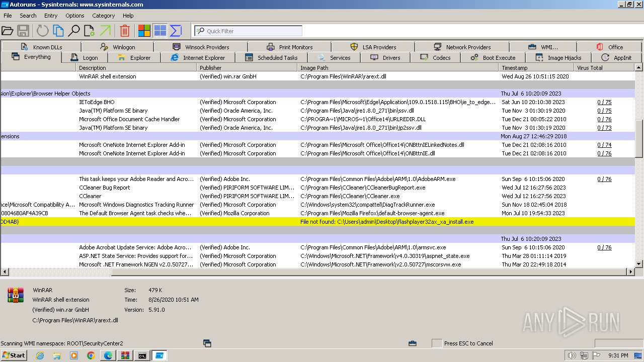Viewport: 644px width, 362px height.
Task: Select the WinRAR shell extension row
Action: pos(317,76)
